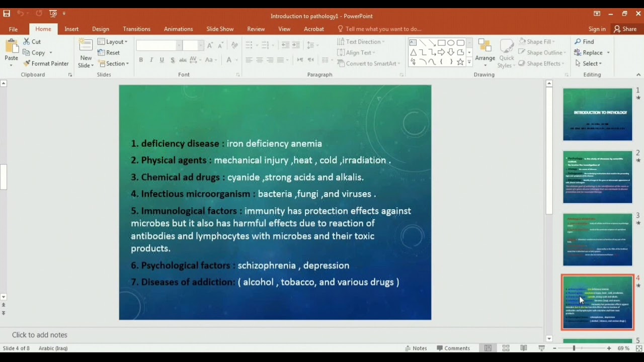Screen dimensions: 644x362
Task: Click the Copy button
Action: (x=34, y=53)
